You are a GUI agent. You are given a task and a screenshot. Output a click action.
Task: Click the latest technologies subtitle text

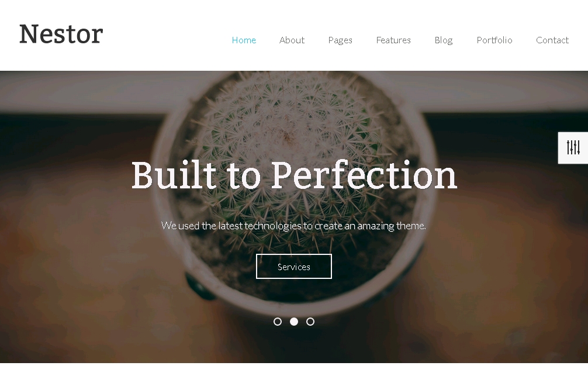click(x=293, y=226)
